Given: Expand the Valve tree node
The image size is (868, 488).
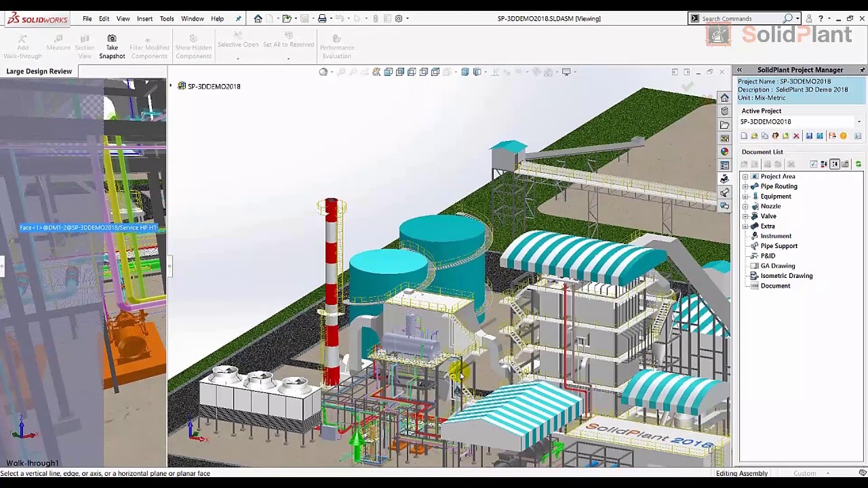Looking at the screenshot, I should tap(745, 216).
